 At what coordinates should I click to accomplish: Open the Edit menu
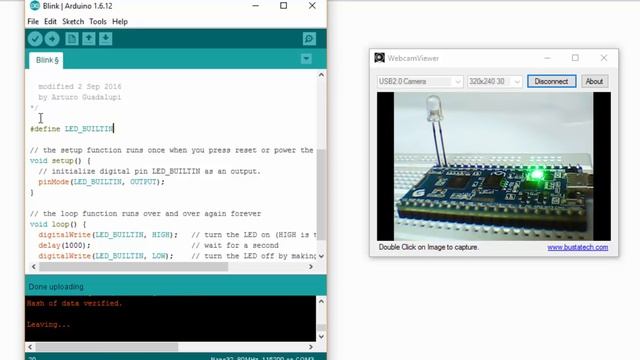(50, 22)
